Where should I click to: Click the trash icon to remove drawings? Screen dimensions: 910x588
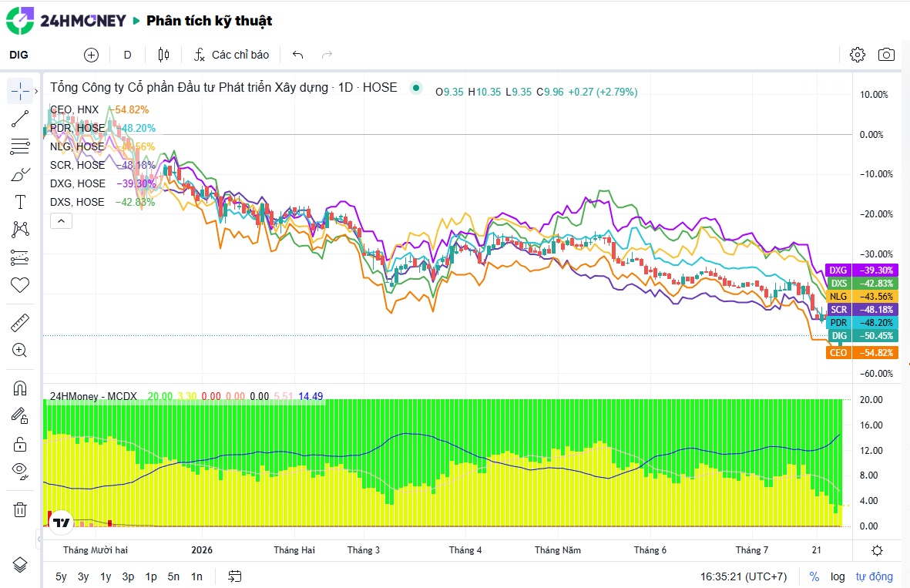tap(20, 509)
